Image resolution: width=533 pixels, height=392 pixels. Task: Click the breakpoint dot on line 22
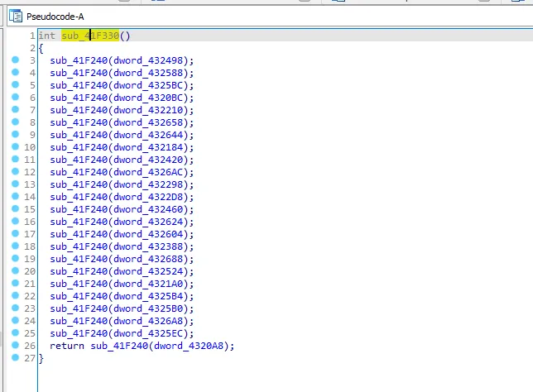point(15,296)
